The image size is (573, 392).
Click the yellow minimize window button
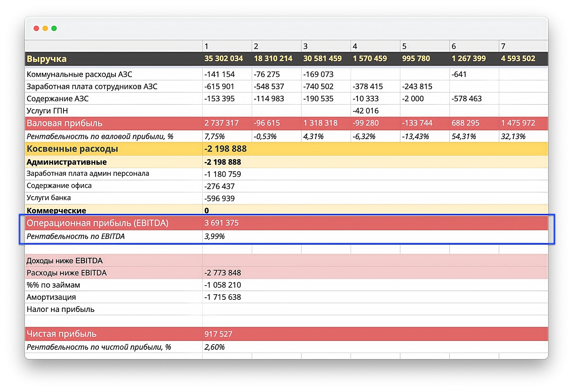coord(45,28)
